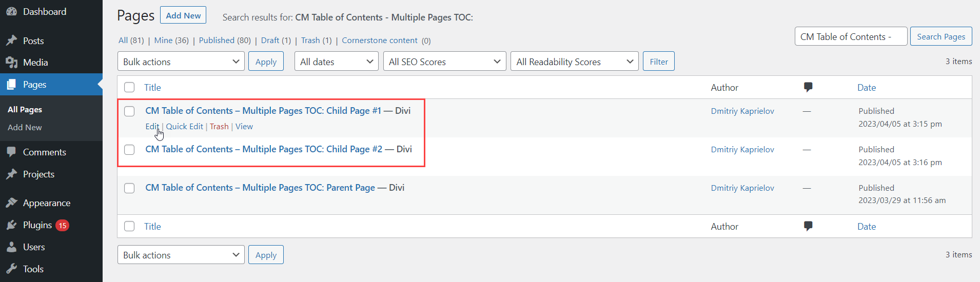Click the Search Pages button
This screenshot has height=282, width=980.
tap(941, 36)
